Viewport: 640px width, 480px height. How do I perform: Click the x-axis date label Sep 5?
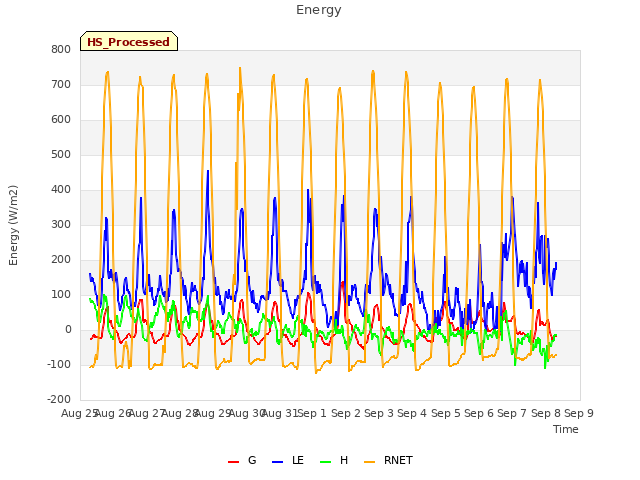pos(446,413)
